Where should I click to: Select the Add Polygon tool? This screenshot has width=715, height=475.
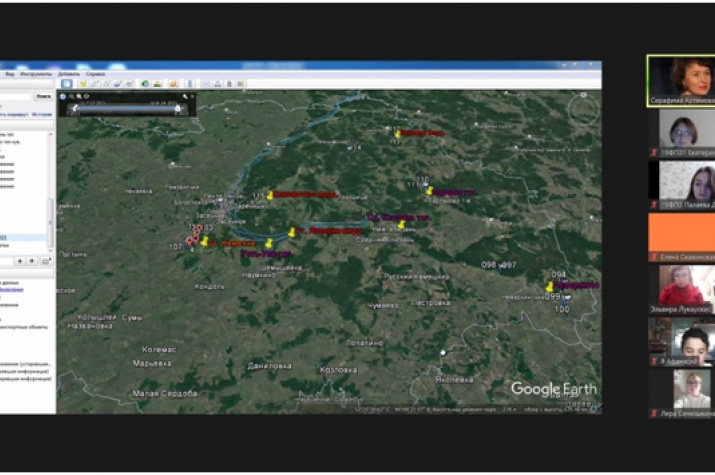click(94, 83)
